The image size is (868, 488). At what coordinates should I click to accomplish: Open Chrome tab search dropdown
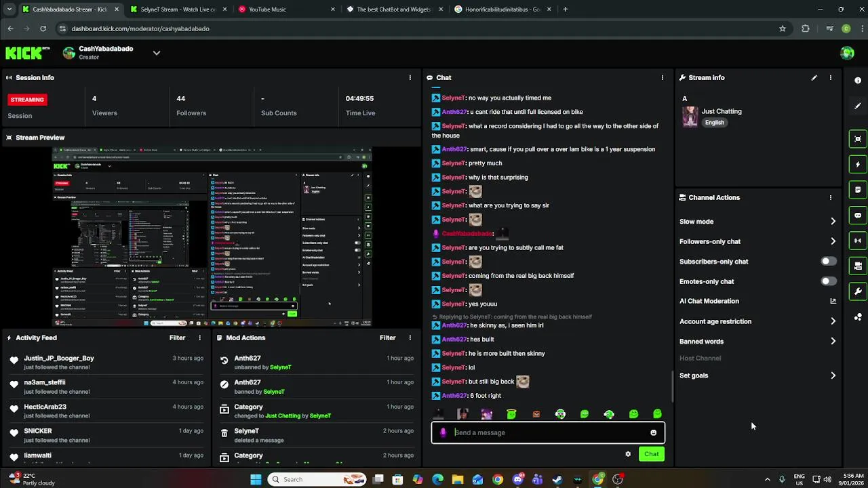9,9
